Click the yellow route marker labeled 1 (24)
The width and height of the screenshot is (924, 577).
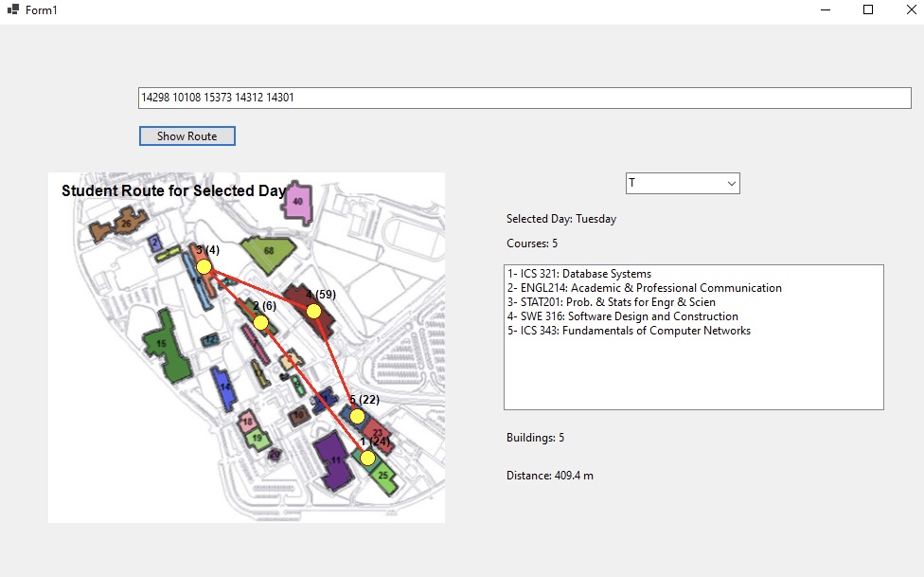[x=367, y=458]
